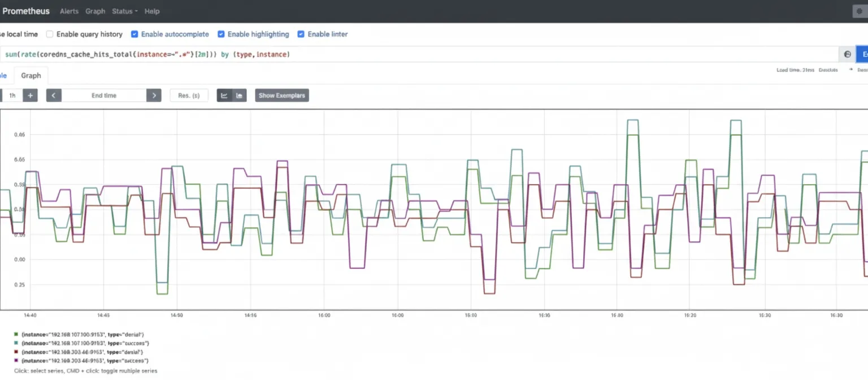The width and height of the screenshot is (868, 380).
Task: Toggle theme settings icon in navbar
Action: 860,11
